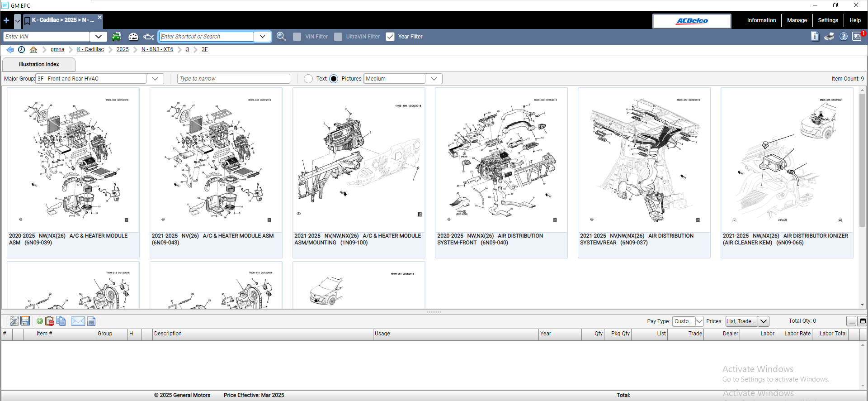Go back with the blue arrow icon
The height and width of the screenshot is (401, 868).
[10, 49]
